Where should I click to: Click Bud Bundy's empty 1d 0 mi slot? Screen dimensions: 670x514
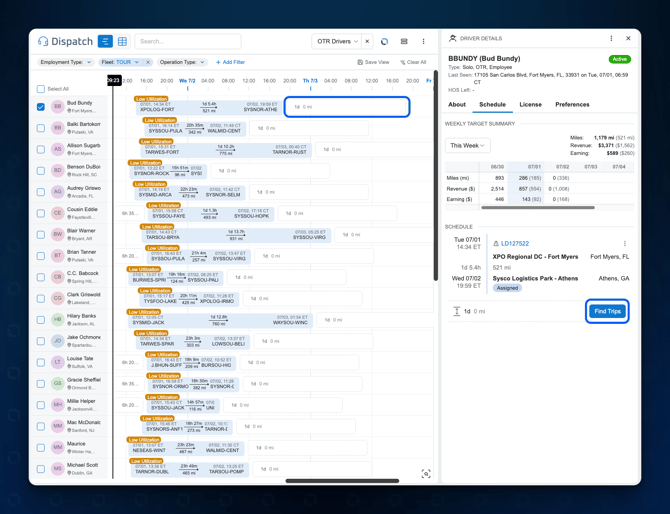[x=347, y=107]
